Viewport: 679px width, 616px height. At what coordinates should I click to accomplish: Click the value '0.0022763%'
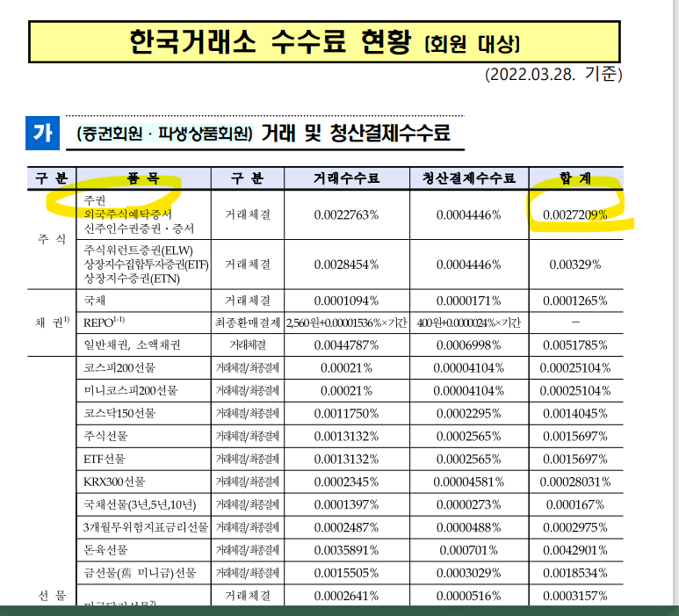click(346, 215)
